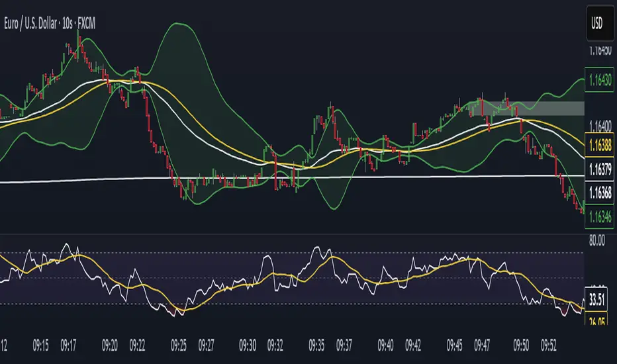Click the yellow 1.16388 price label
617x364 pixels.
pos(600,142)
